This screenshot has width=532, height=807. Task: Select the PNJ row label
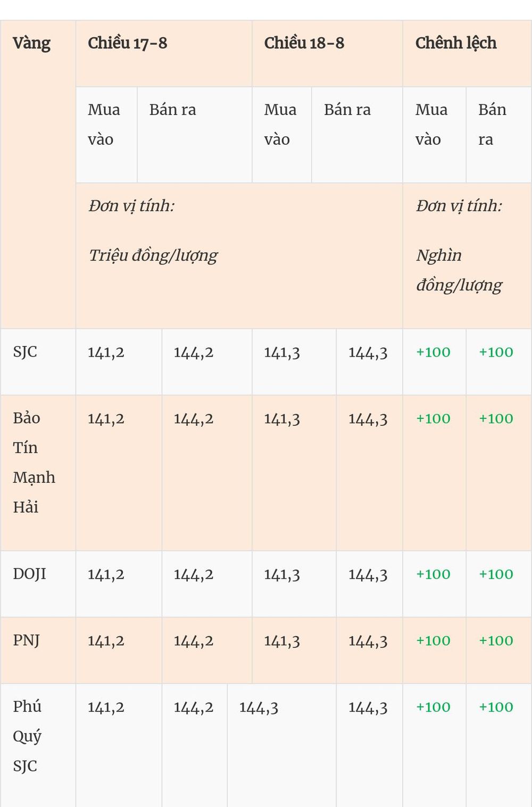point(26,640)
